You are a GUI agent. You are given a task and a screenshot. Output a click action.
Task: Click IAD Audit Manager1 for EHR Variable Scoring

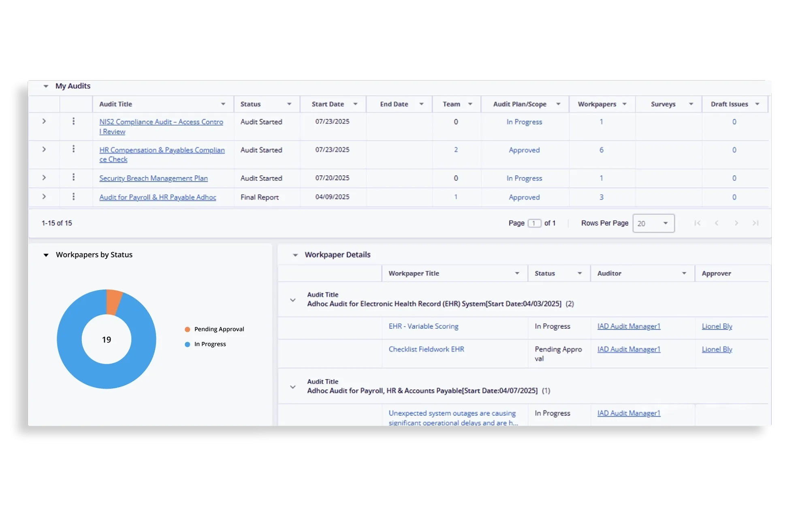(629, 326)
